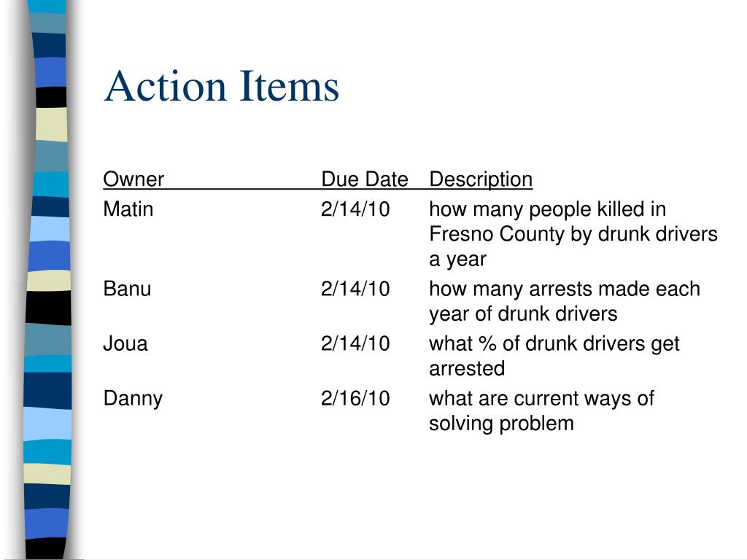Click 'what are current ways of' text
The height and width of the screenshot is (560, 747).
[x=542, y=399]
